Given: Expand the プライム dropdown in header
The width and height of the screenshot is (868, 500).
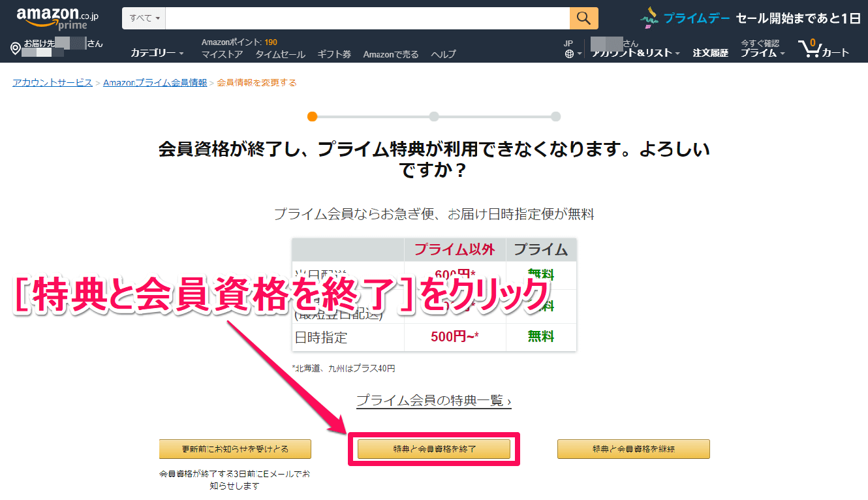Looking at the screenshot, I should tap(762, 54).
